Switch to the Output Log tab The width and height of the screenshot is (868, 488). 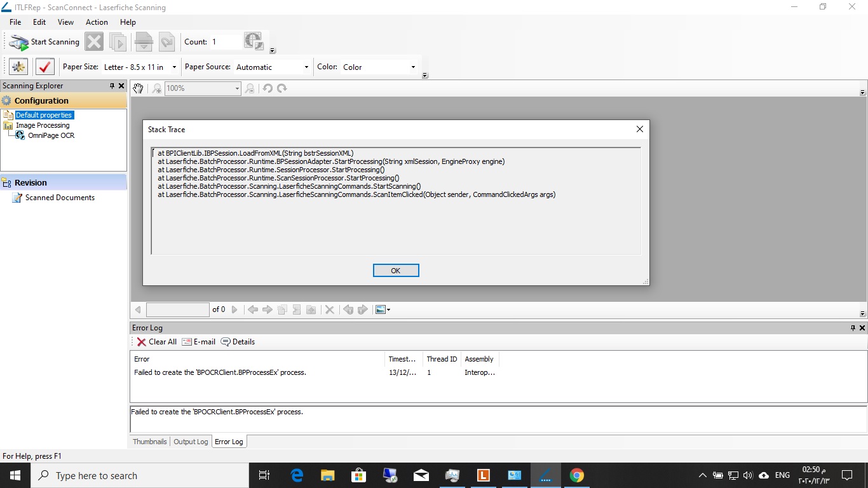(191, 442)
